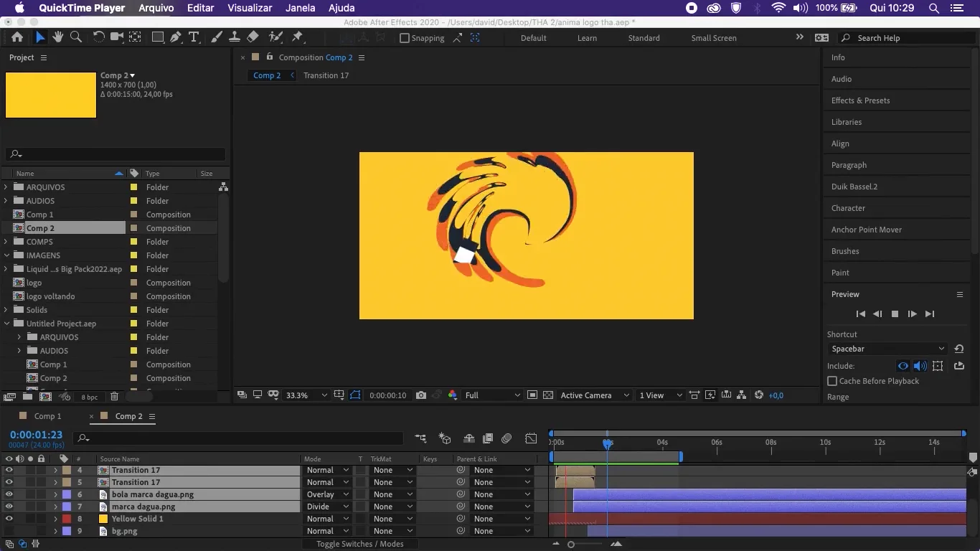980x551 pixels.
Task: Open the magnification 33.3% dropdown
Action: [306, 395]
